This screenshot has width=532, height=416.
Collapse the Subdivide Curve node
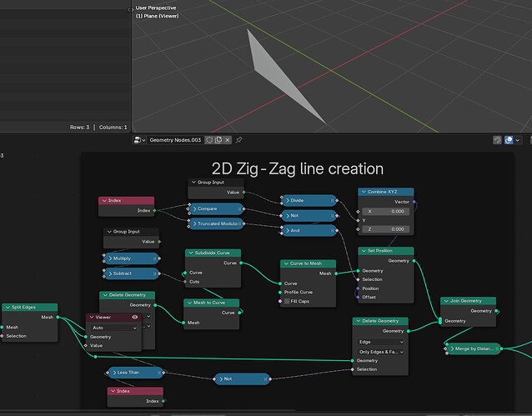pyautogui.click(x=191, y=253)
